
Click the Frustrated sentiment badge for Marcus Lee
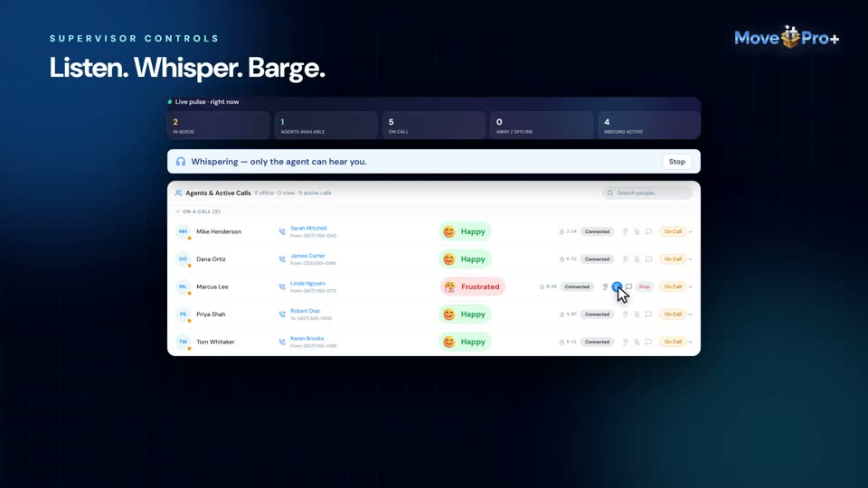click(x=472, y=286)
